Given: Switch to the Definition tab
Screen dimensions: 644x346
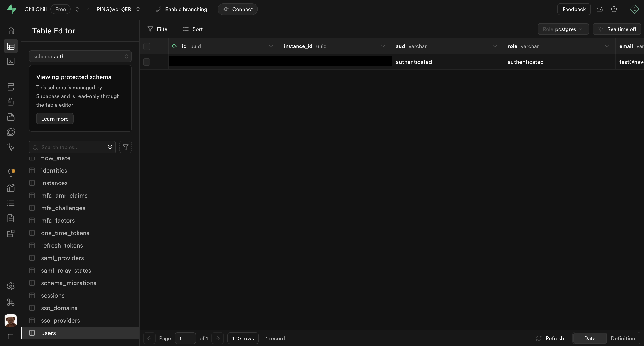Looking at the screenshot, I should (623, 338).
